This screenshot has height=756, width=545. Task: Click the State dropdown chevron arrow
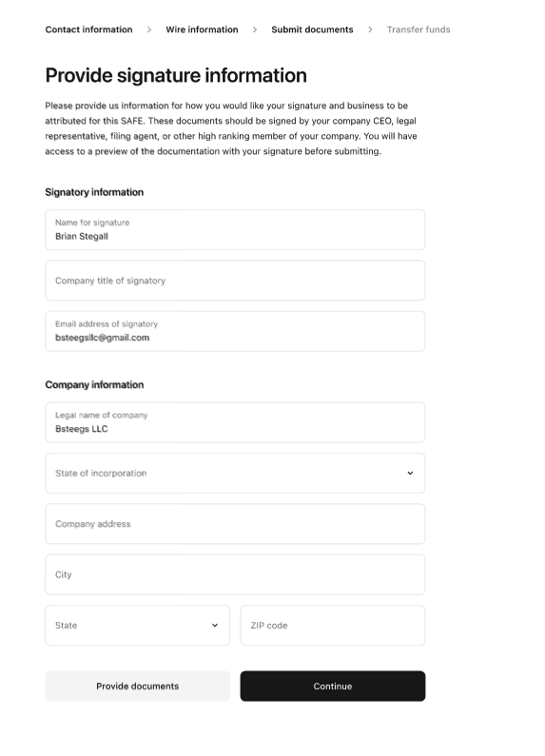pyautogui.click(x=215, y=626)
